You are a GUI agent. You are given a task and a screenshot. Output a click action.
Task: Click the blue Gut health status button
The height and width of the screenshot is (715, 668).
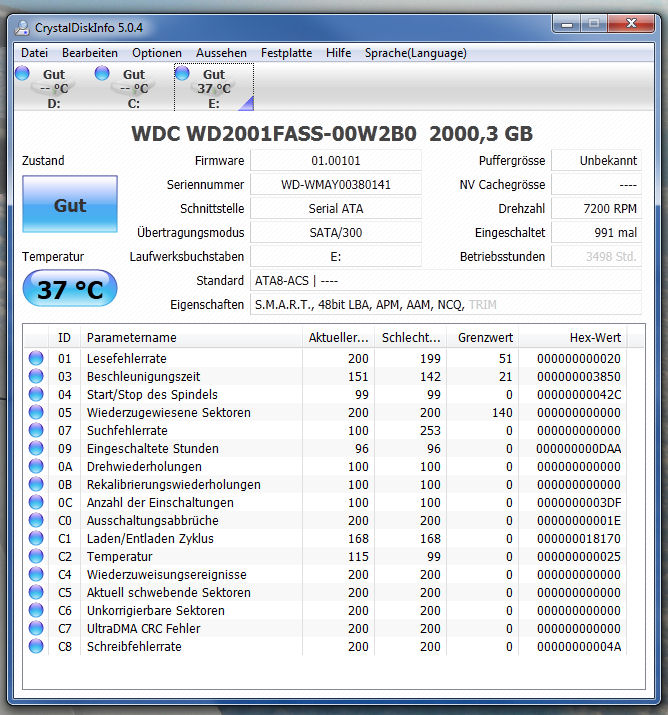(x=70, y=204)
